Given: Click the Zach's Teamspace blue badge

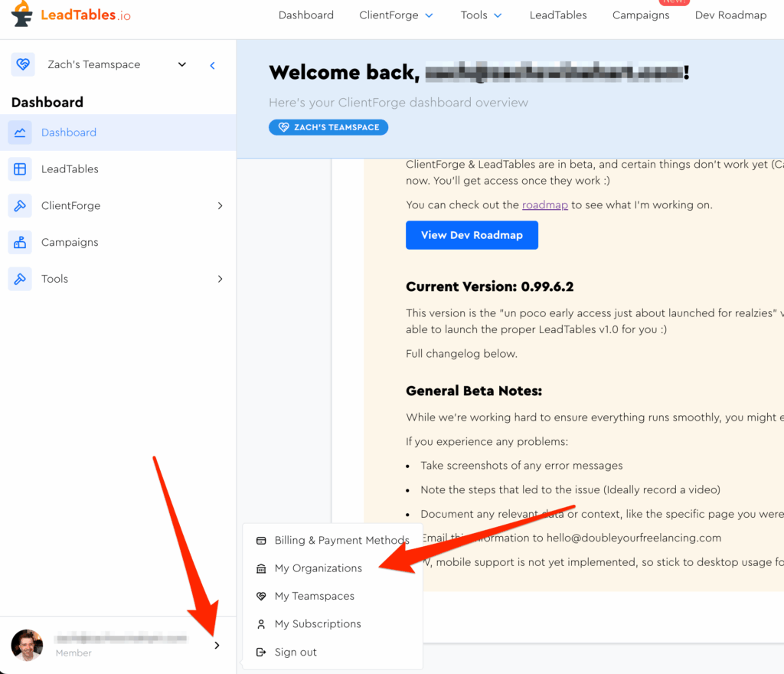Looking at the screenshot, I should point(328,127).
